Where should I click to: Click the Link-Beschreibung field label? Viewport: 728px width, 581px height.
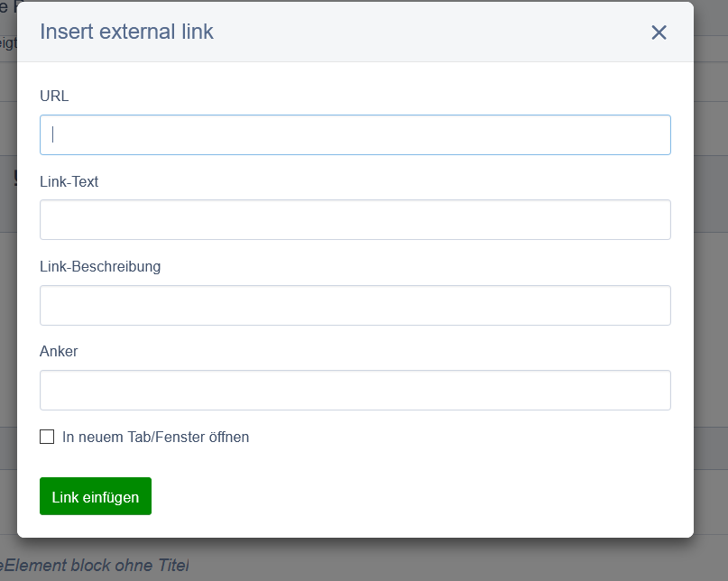tap(100, 267)
